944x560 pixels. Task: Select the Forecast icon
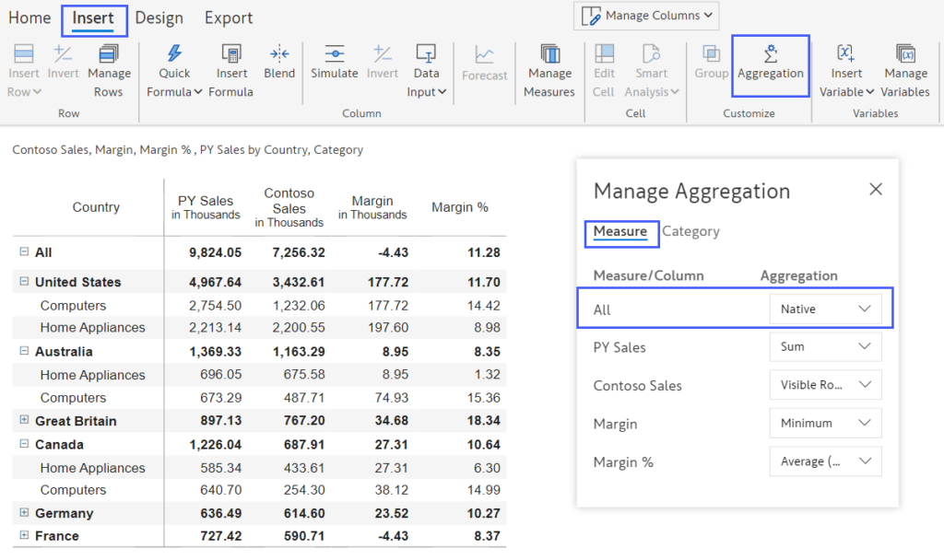click(x=485, y=63)
